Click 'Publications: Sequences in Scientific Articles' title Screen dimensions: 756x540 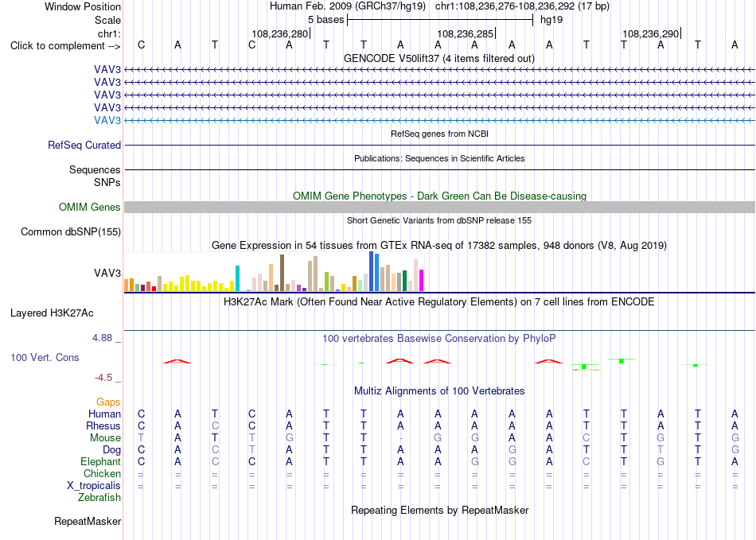pos(439,158)
